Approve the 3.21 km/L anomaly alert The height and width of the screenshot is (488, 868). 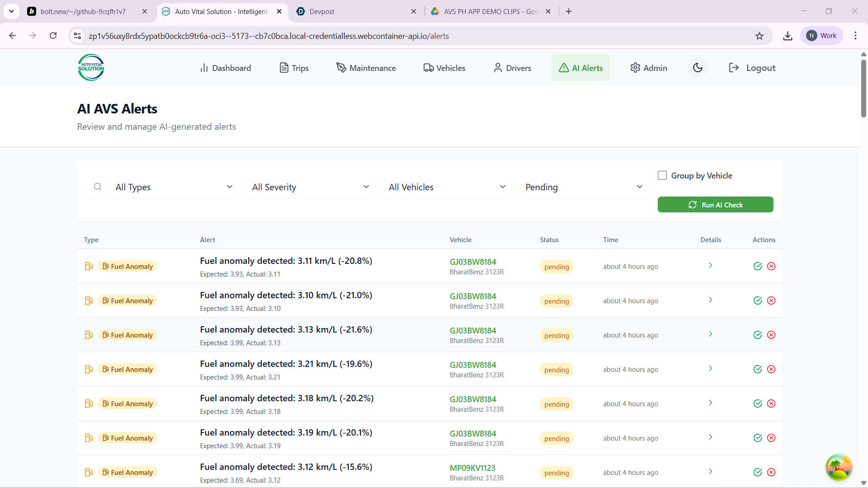pyautogui.click(x=758, y=369)
